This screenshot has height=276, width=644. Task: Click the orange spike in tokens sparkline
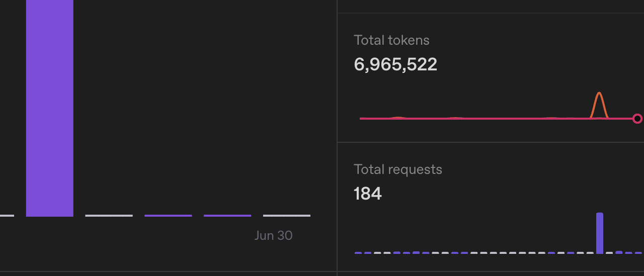[x=599, y=105]
